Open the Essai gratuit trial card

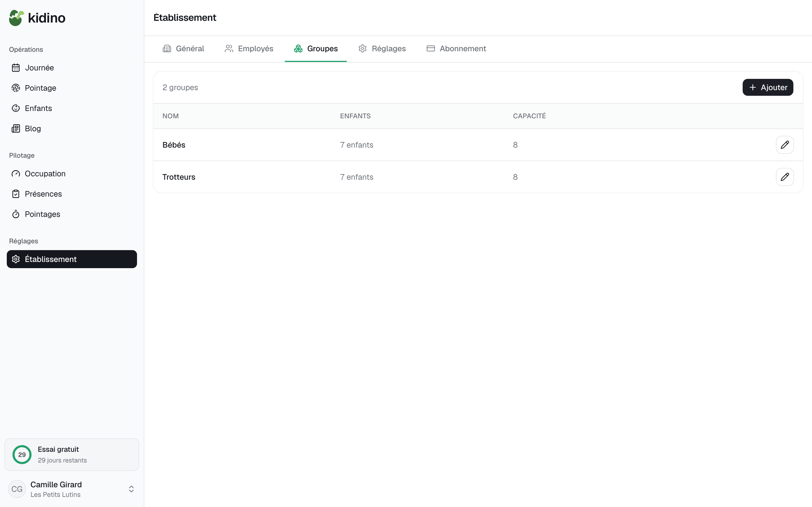72,455
